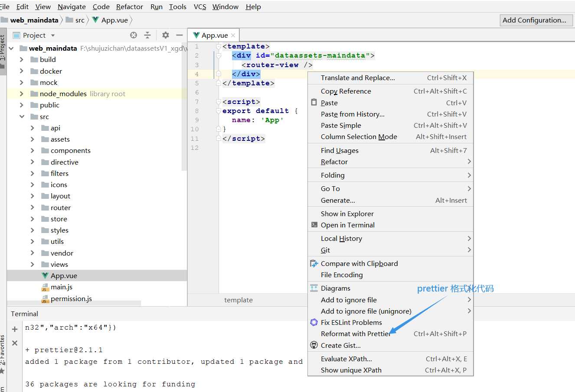
Task: Click the GitHub icon beside Create Gist
Action: [x=314, y=345]
